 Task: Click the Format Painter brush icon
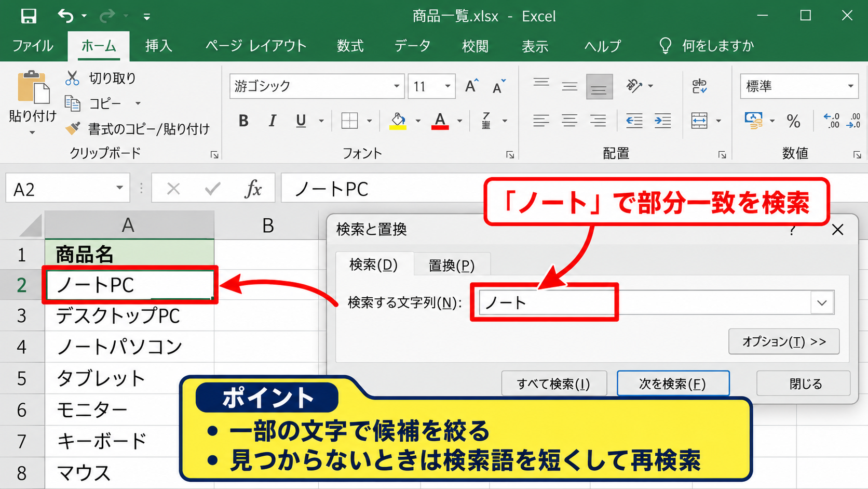[x=73, y=128]
